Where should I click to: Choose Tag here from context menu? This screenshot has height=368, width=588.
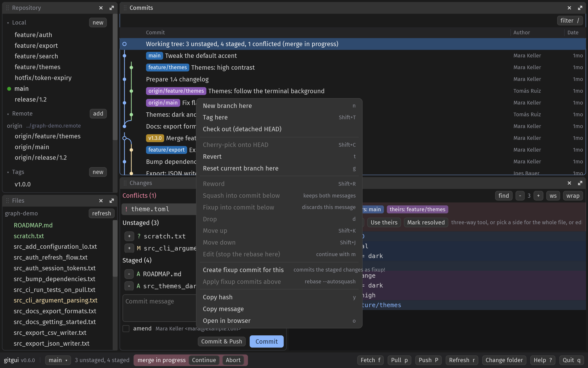279,117
